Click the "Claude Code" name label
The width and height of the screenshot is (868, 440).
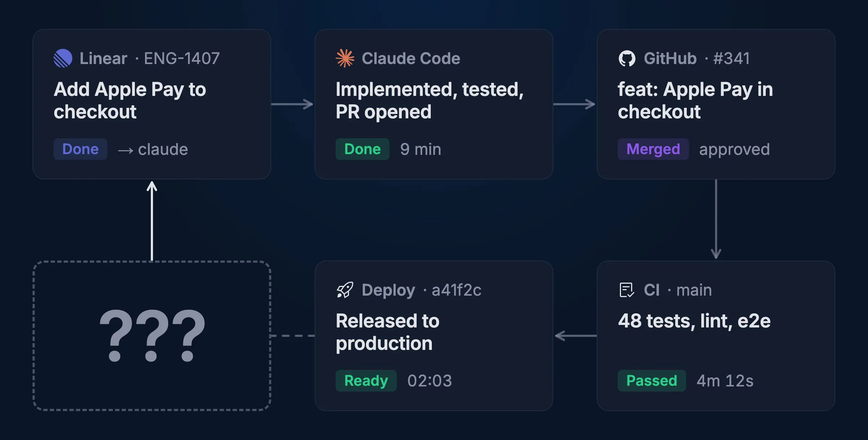coord(411,58)
